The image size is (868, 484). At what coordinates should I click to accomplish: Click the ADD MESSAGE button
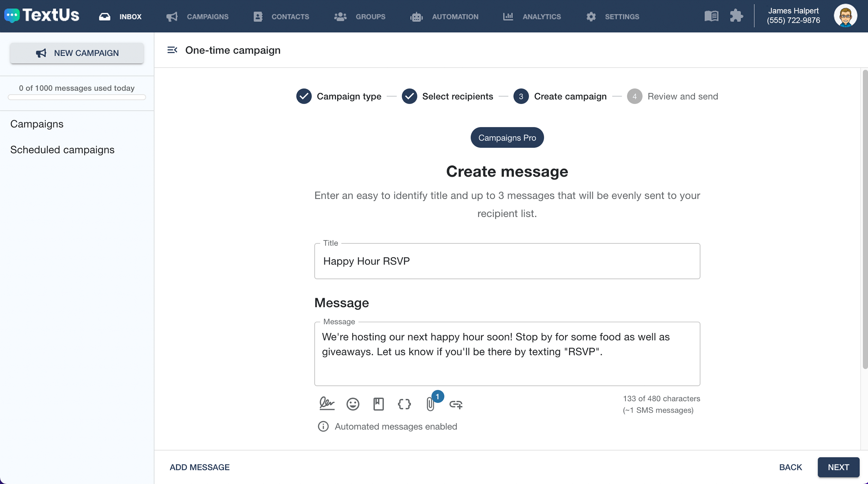[199, 467]
